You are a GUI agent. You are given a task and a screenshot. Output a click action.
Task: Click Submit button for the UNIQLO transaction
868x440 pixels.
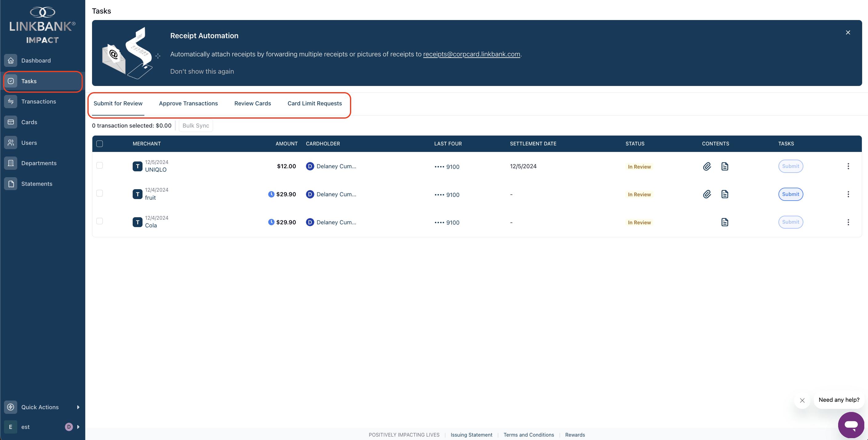790,166
